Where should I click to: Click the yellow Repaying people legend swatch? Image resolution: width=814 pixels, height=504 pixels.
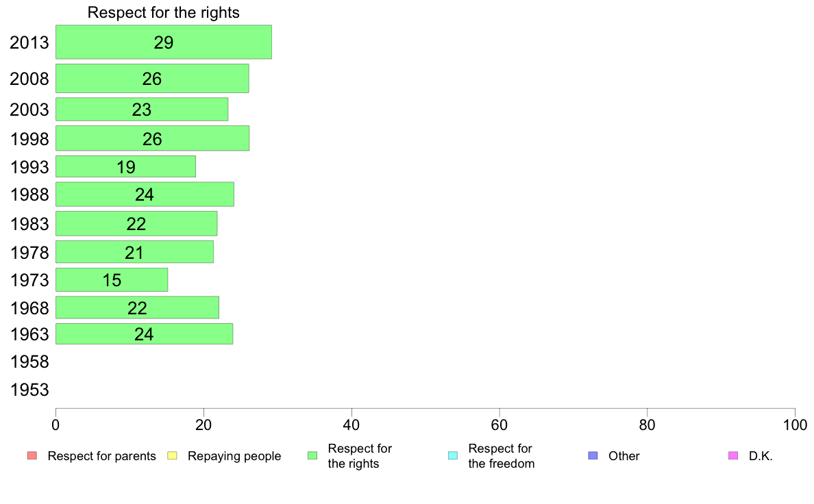[x=173, y=456]
